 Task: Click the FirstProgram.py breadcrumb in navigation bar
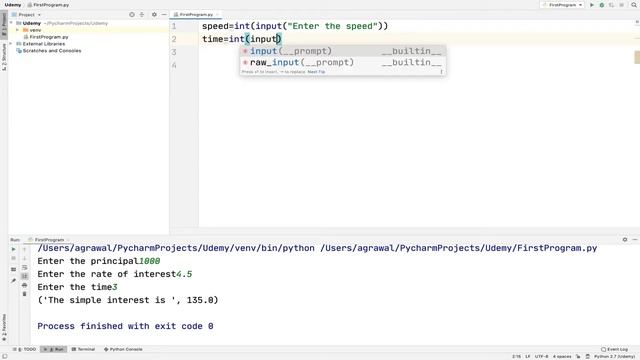click(48, 5)
